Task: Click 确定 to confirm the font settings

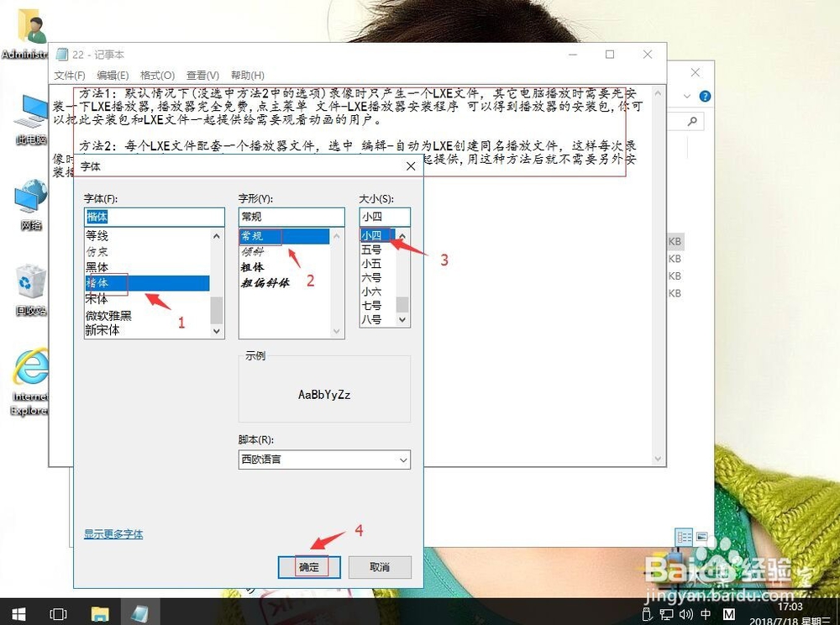Action: 308,567
